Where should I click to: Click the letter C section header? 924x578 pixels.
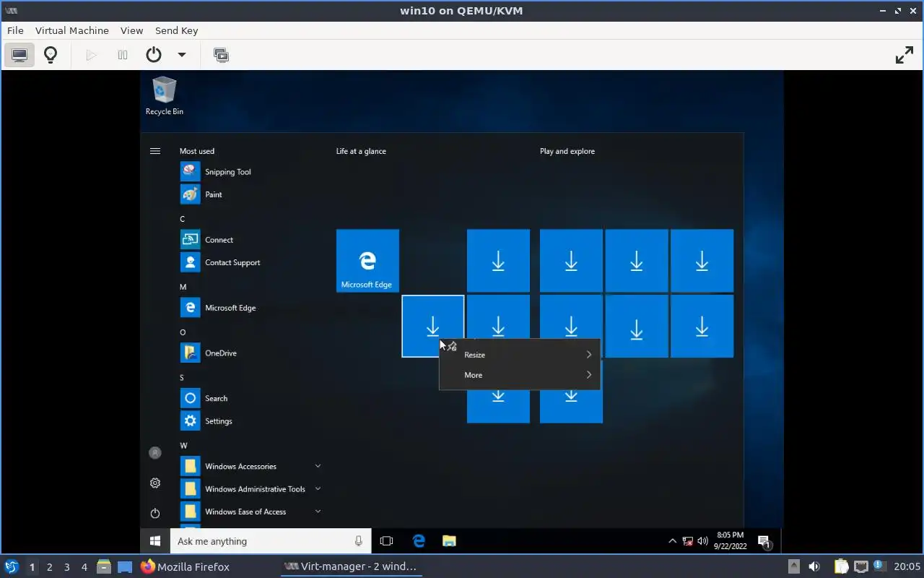[183, 219]
